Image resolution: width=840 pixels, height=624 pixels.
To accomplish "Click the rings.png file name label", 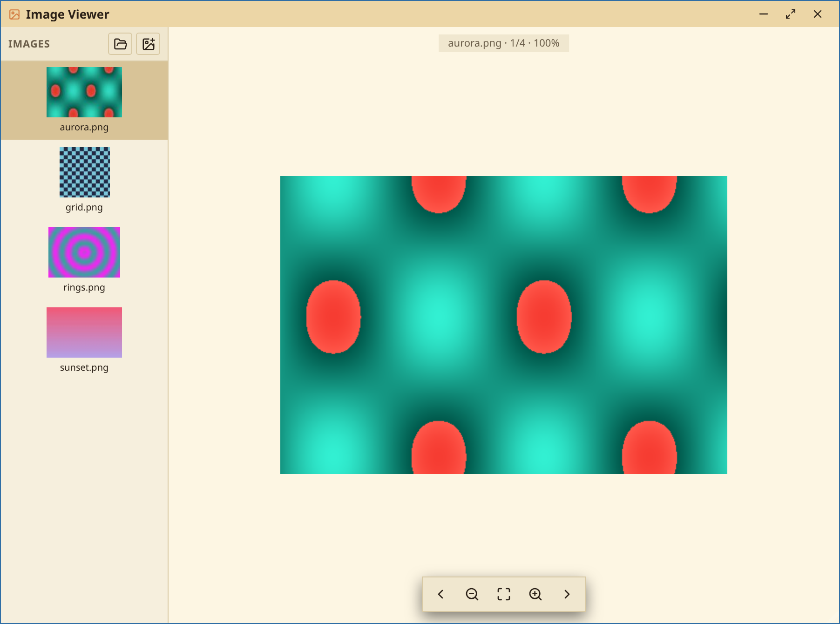I will (84, 287).
